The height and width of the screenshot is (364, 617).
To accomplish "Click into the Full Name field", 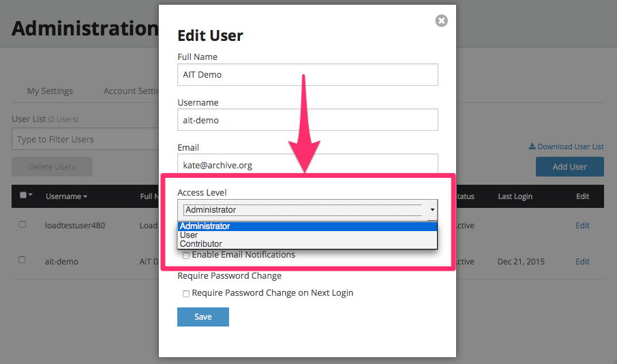I will point(307,75).
